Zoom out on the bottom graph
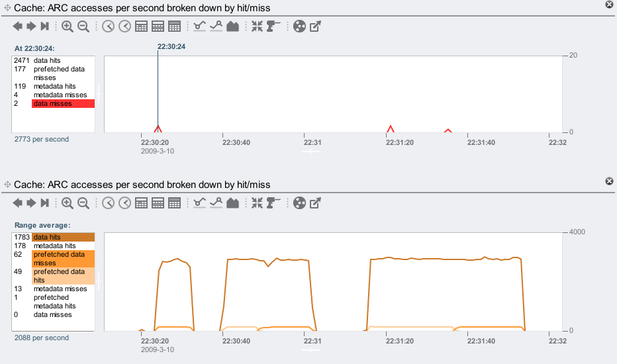 [x=83, y=203]
